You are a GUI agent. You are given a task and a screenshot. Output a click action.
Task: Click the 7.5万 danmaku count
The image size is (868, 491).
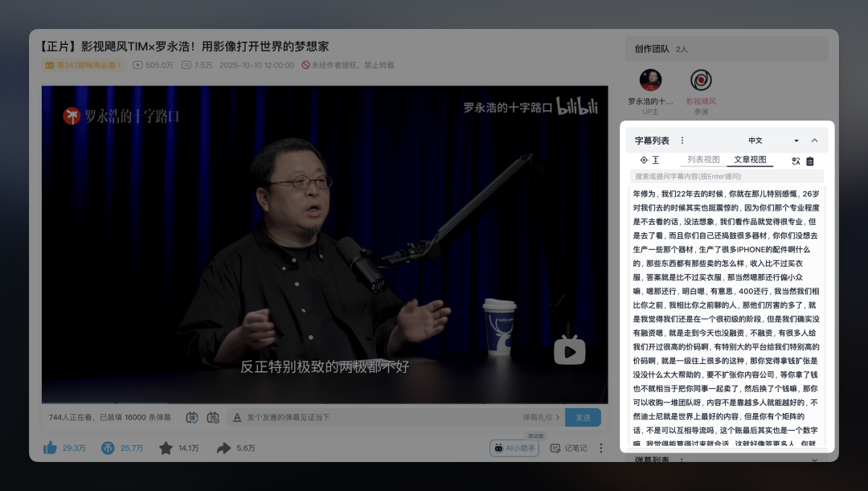pyautogui.click(x=197, y=65)
